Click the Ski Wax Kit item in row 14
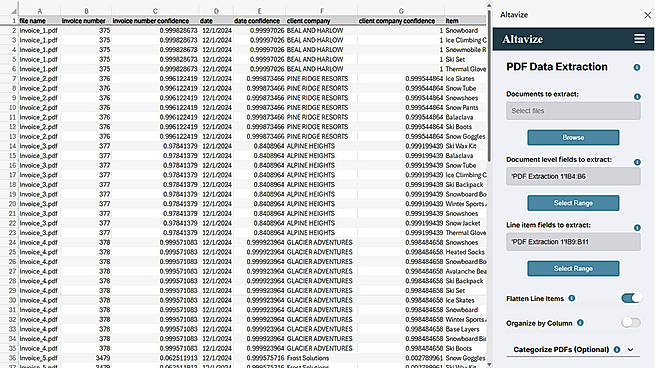 click(x=465, y=146)
